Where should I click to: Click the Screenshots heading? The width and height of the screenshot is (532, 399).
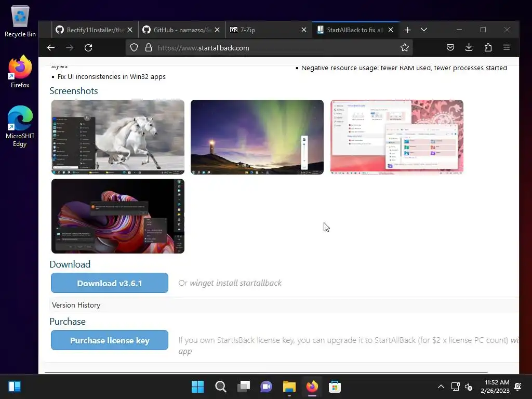point(74,91)
